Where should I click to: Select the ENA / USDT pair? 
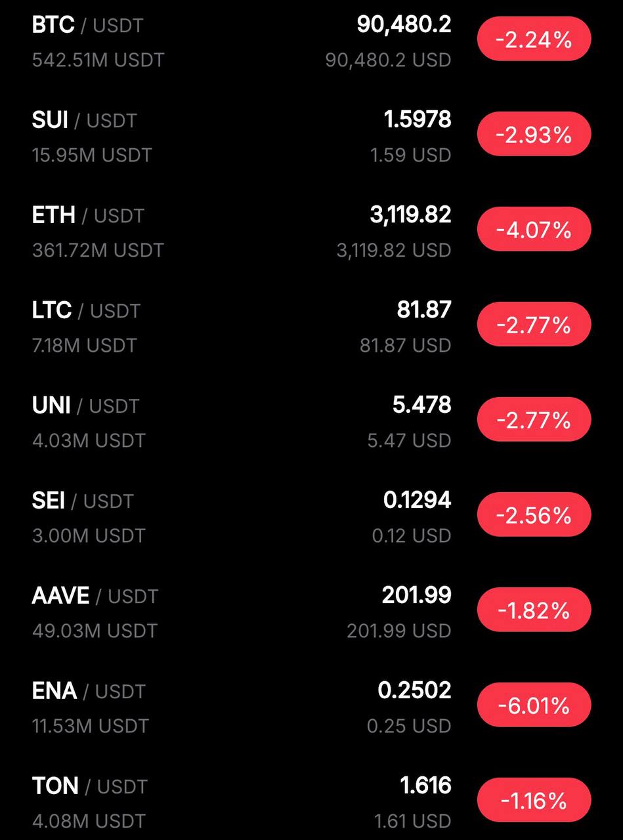point(89,691)
